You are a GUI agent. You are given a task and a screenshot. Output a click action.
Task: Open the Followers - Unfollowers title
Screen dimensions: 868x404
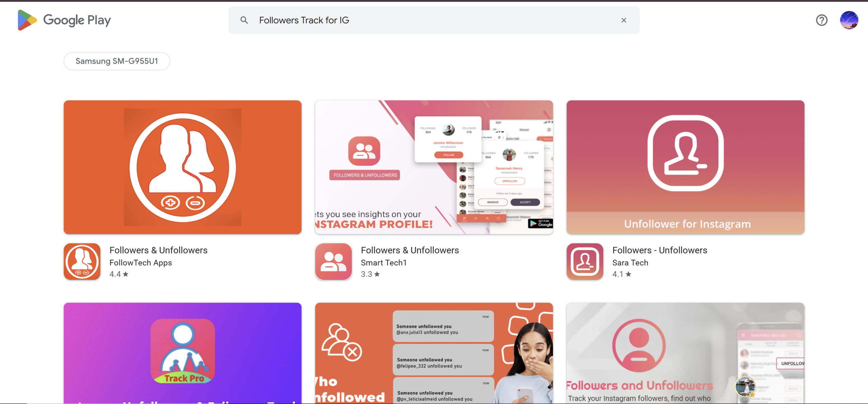coord(659,250)
